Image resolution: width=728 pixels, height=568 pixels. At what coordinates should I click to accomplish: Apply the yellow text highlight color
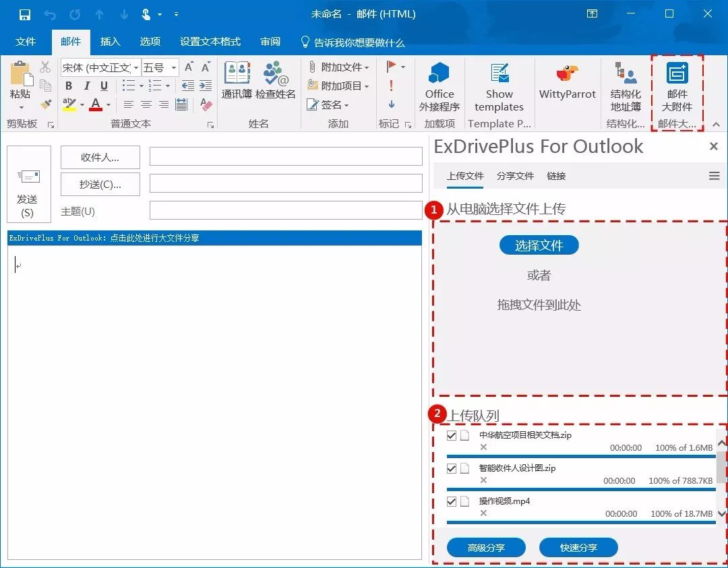pyautogui.click(x=69, y=104)
